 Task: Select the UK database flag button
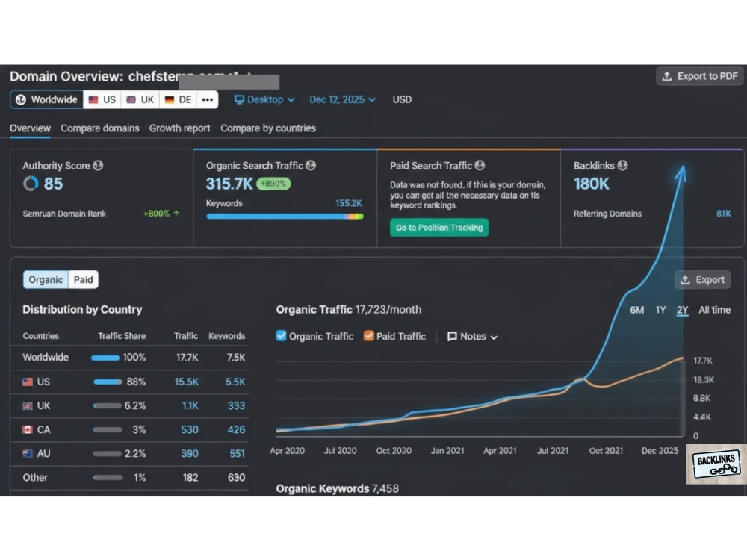click(x=140, y=99)
